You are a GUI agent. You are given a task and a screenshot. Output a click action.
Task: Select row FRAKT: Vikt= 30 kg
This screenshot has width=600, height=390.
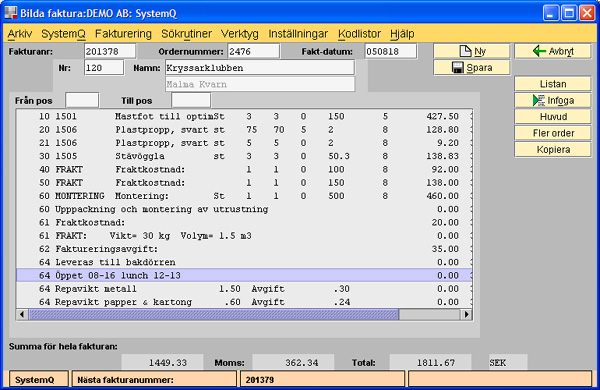point(244,236)
